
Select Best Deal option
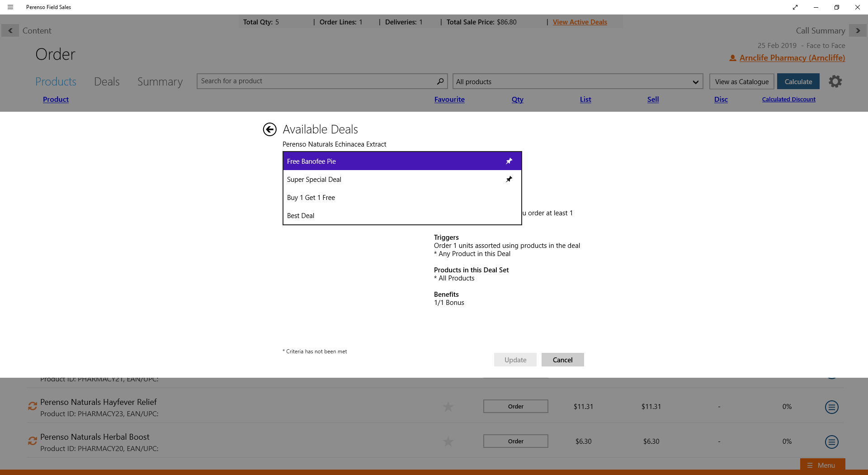tap(402, 215)
